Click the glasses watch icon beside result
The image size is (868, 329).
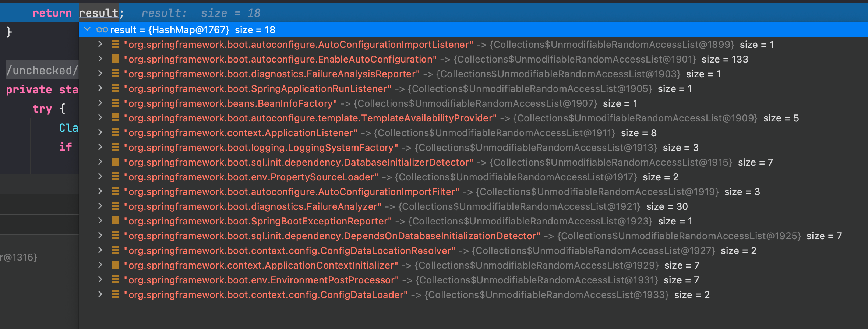click(102, 30)
